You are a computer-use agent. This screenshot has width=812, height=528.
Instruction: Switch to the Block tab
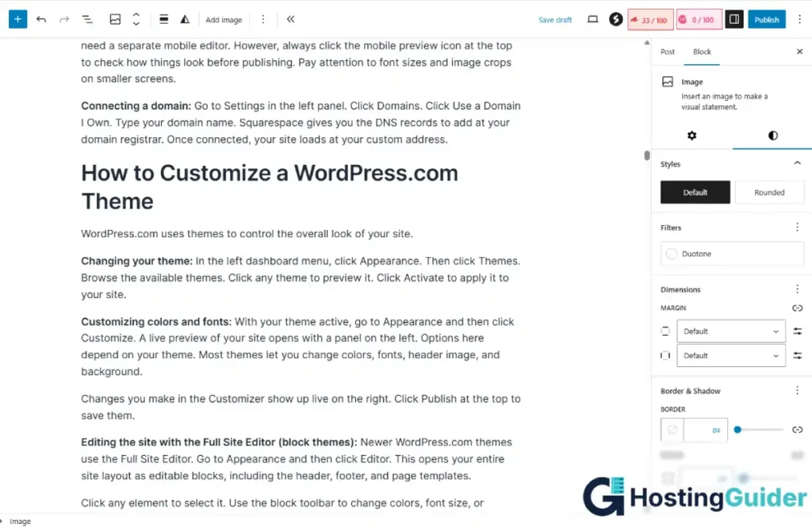pyautogui.click(x=702, y=52)
